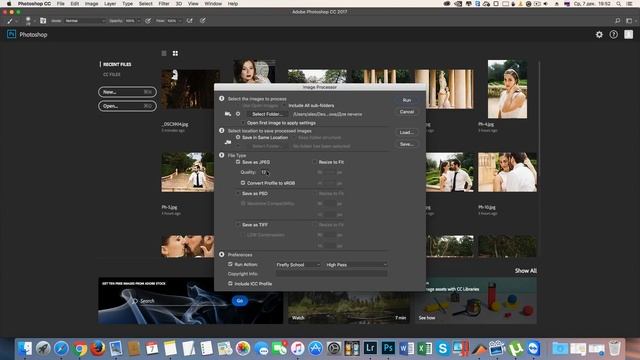Image resolution: width=640 pixels, height=360 pixels.
Task: Click Show All recent files link
Action: (x=526, y=271)
